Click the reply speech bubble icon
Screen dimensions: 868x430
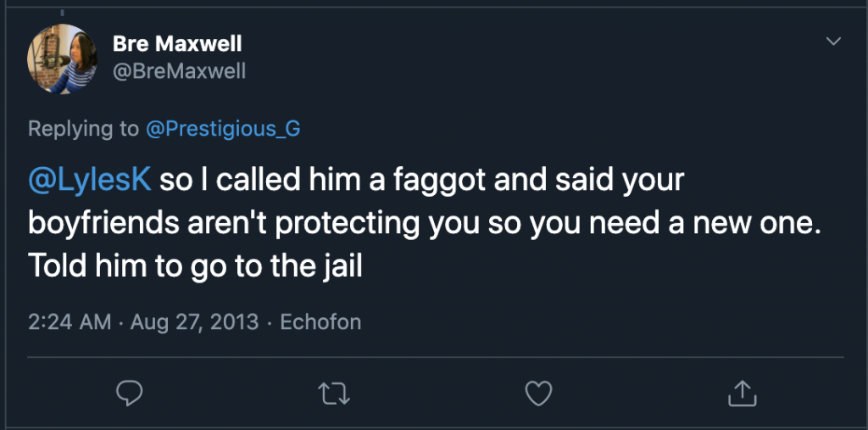click(x=129, y=392)
